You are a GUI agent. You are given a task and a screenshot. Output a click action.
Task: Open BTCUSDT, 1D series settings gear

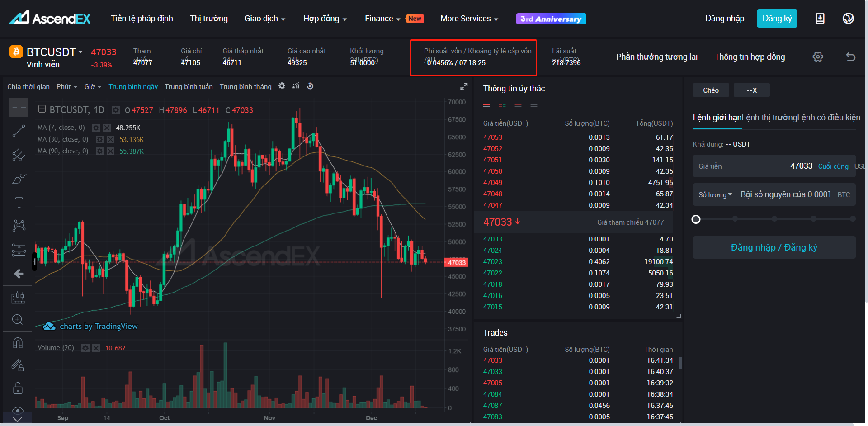pyautogui.click(x=116, y=110)
